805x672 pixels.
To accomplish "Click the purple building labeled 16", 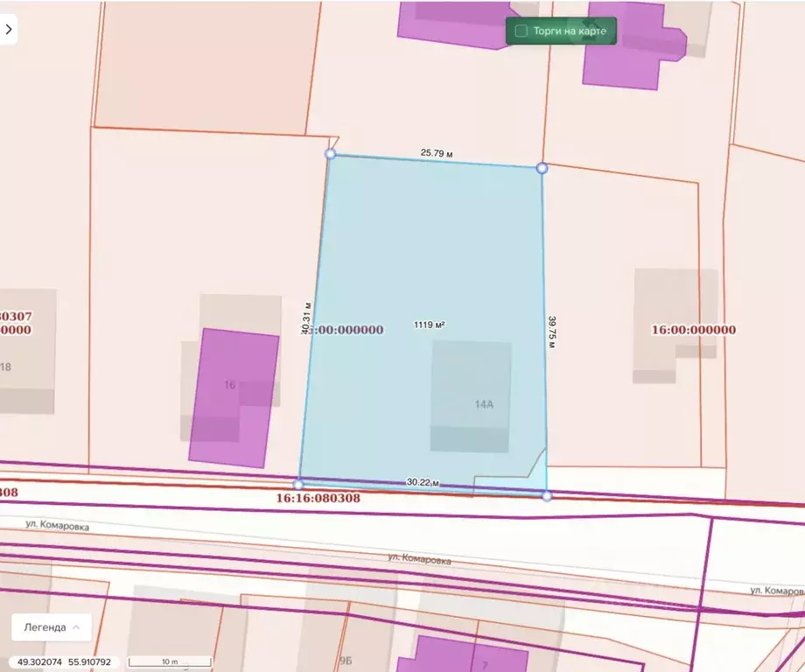I will [x=234, y=398].
